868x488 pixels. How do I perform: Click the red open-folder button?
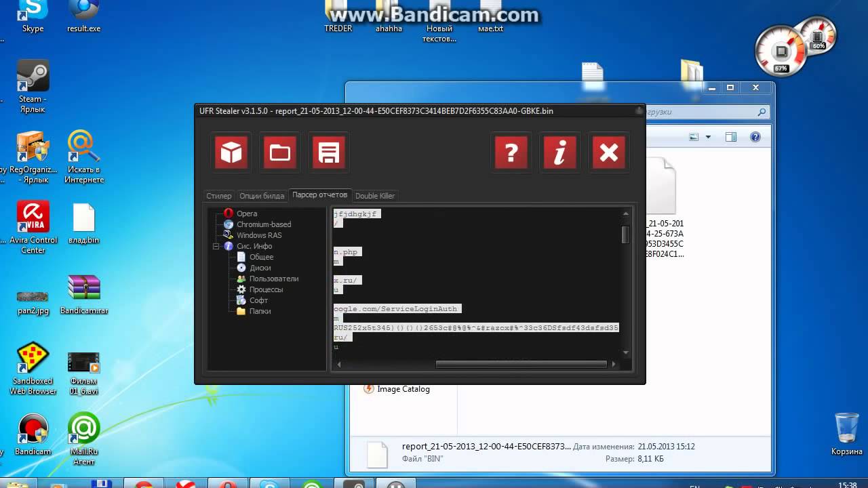279,152
